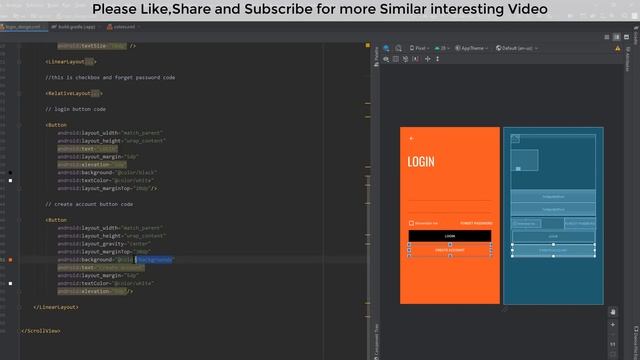Click the '// login button code' comment
Viewport: 640px width, 360px height.
(x=76, y=109)
